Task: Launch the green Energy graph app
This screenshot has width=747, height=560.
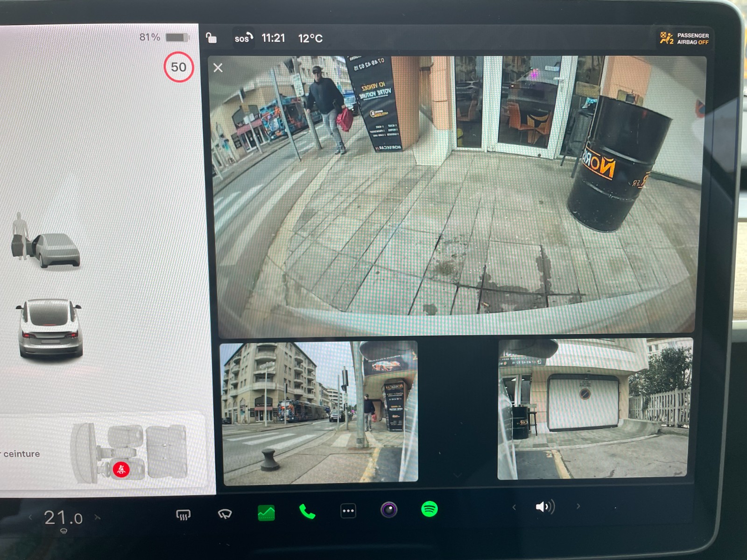Action: tap(266, 513)
